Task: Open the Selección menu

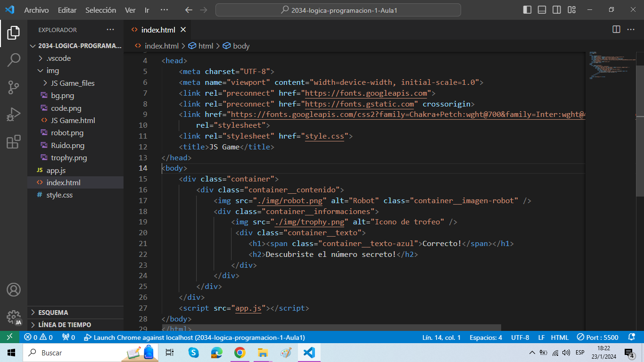Action: (x=101, y=10)
